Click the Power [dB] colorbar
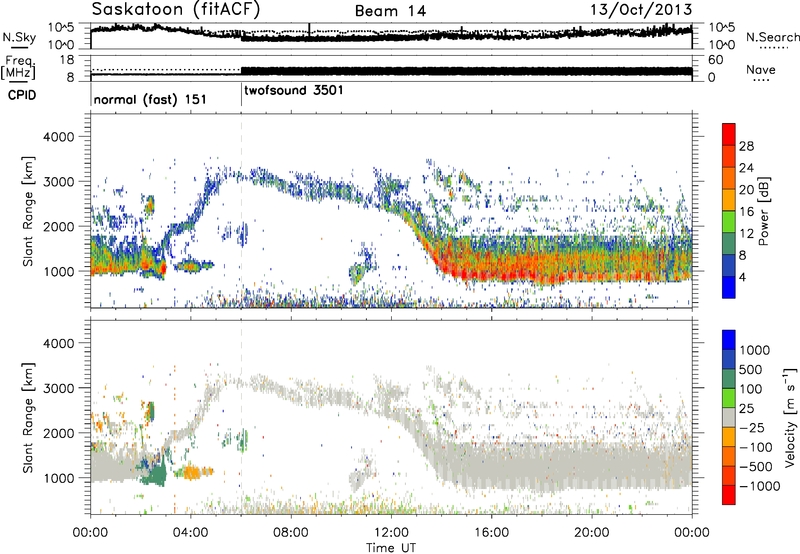 coord(729,211)
